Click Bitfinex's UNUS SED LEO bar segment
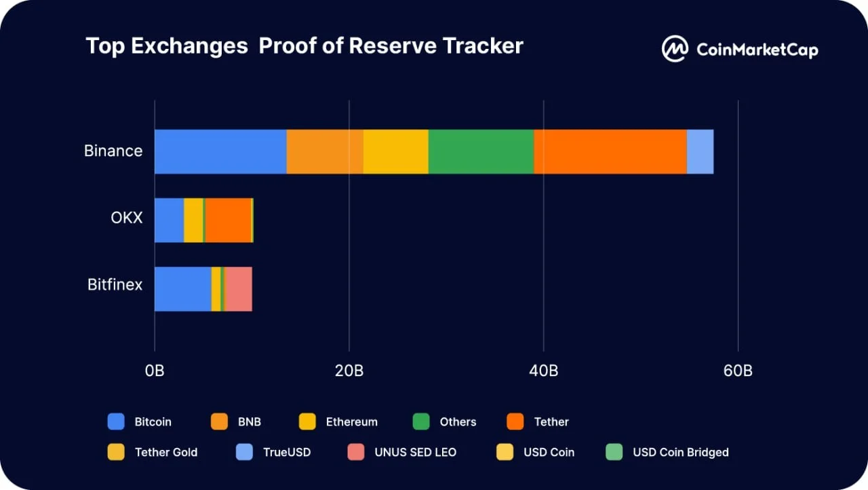 tap(238, 289)
